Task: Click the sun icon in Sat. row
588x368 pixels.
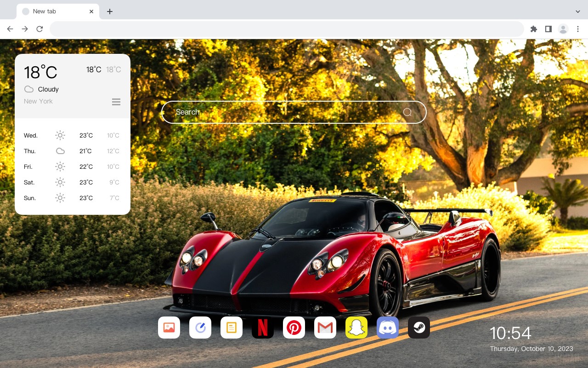Action: point(60,182)
